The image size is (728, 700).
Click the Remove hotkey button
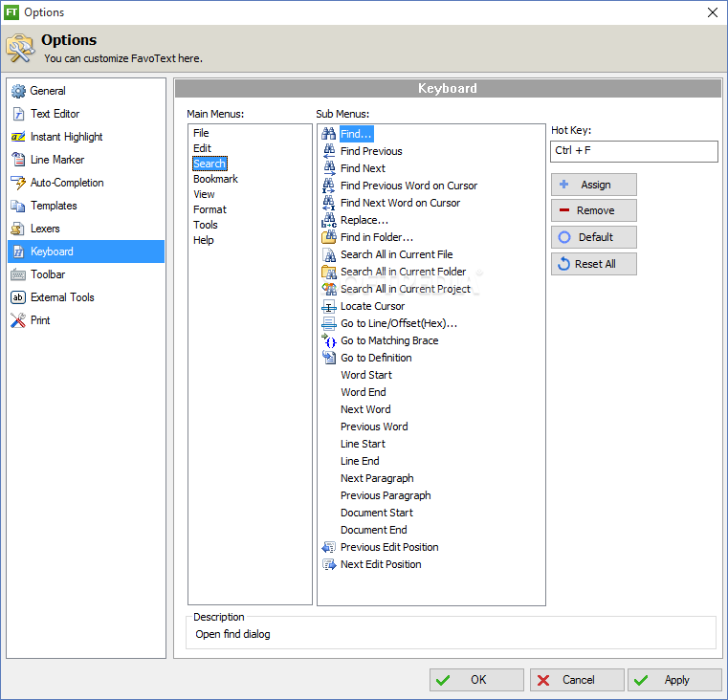pos(594,210)
